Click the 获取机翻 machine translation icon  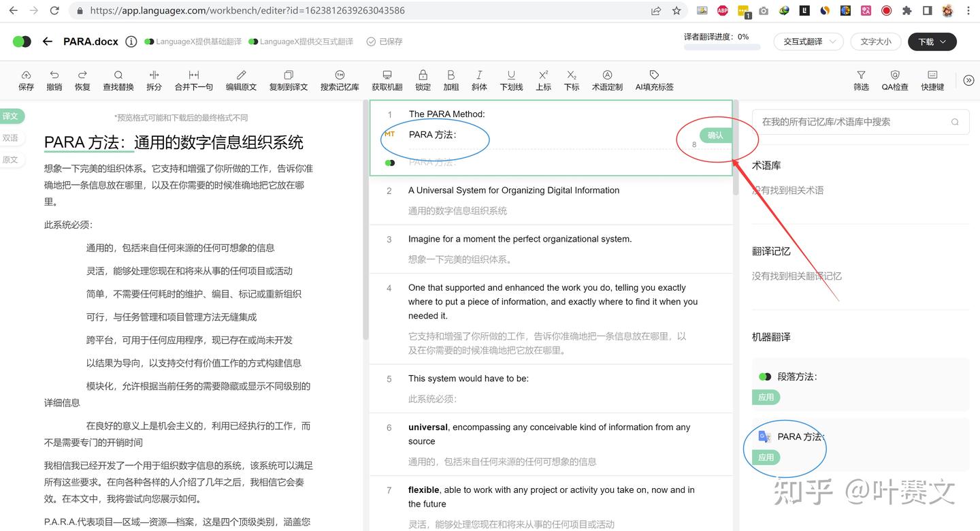387,80
